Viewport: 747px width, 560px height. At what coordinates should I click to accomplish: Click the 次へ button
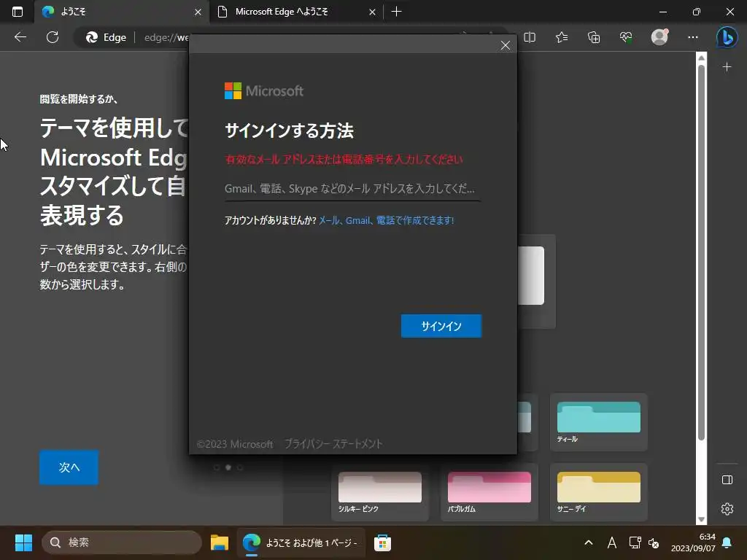[x=69, y=467]
